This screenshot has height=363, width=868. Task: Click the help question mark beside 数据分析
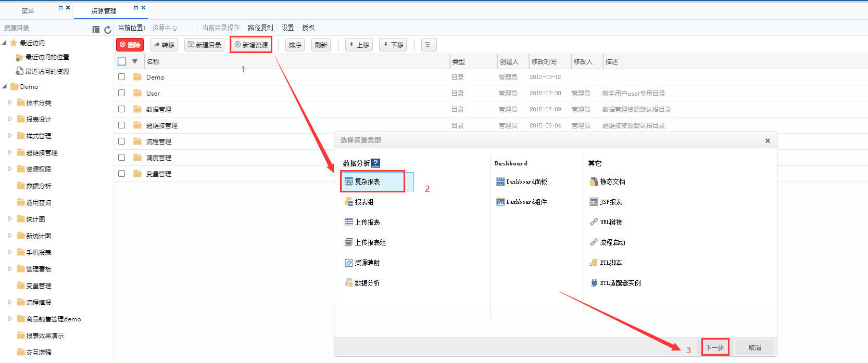375,163
